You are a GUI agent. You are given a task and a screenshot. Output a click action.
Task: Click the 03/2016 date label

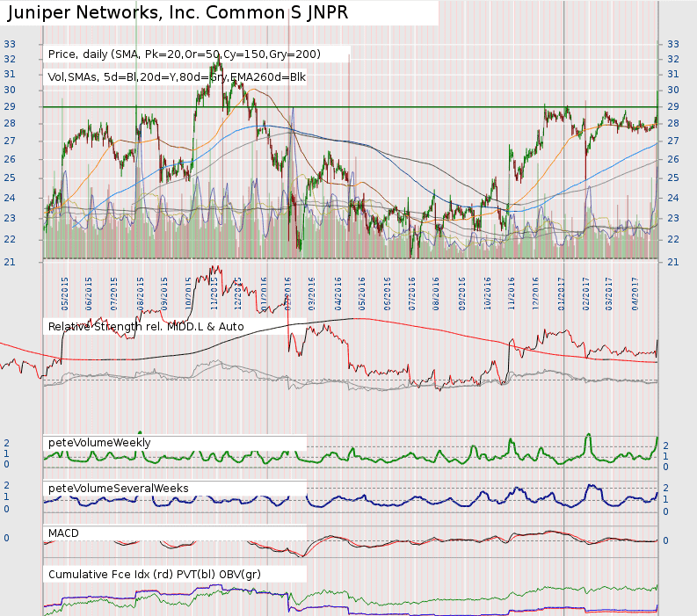311,294
